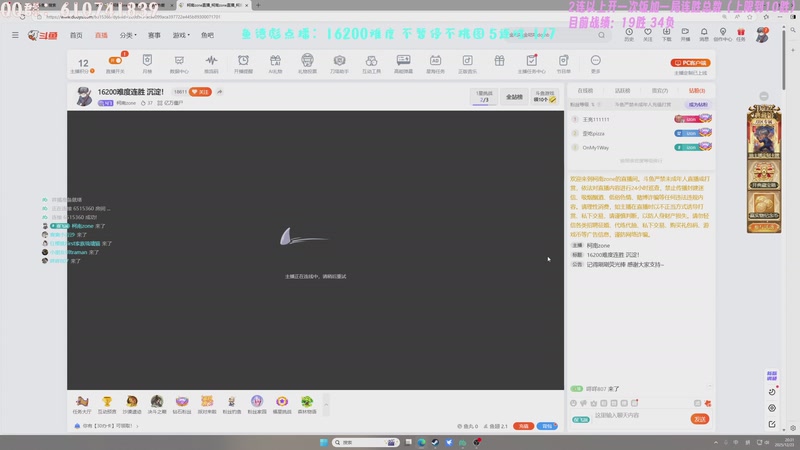Click the gift box icon in the streamer toolbar
800x450 pixels.
pyautogui.click(x=499, y=60)
